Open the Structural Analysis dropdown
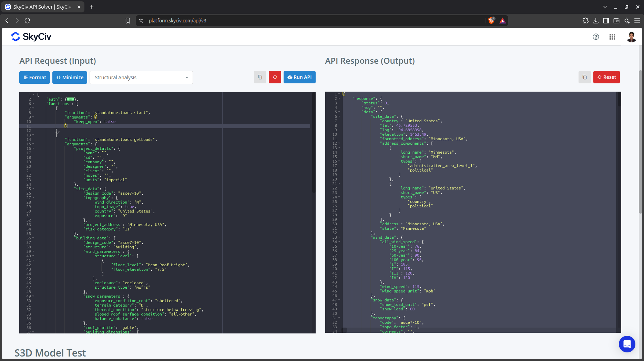Screen dimensions: 644x361 [x=141, y=78]
